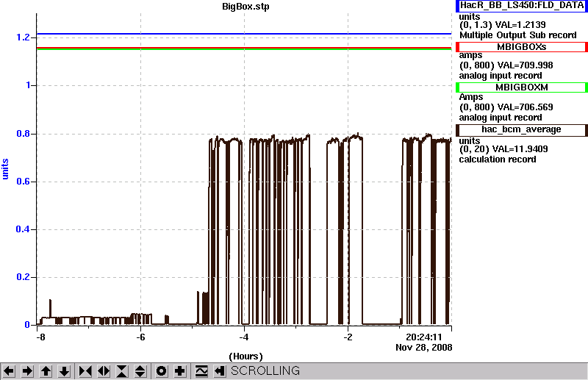Click the 1.2 tick on the y-axis
588x380 pixels.
(x=23, y=37)
